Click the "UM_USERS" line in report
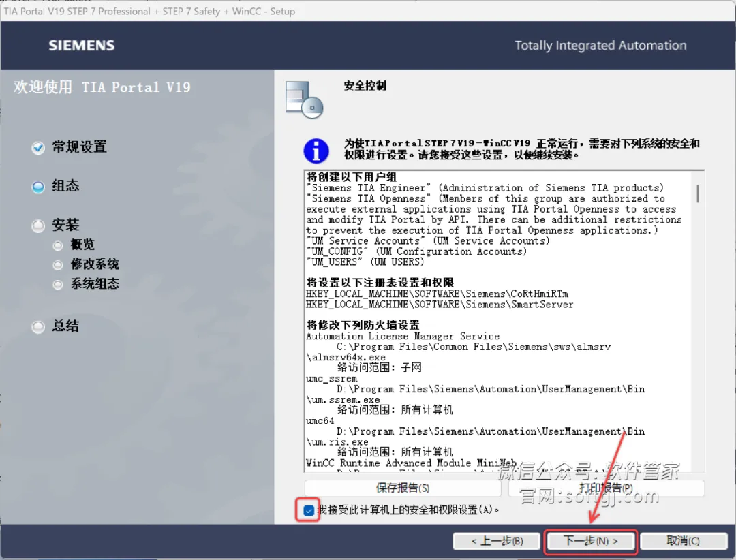This screenshot has width=736, height=560. click(x=365, y=262)
